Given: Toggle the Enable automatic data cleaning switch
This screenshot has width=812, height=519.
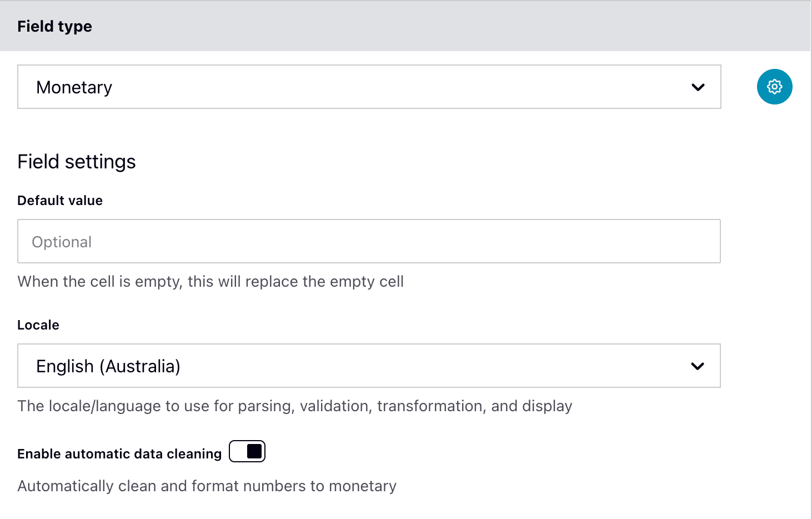Looking at the screenshot, I should tap(247, 451).
